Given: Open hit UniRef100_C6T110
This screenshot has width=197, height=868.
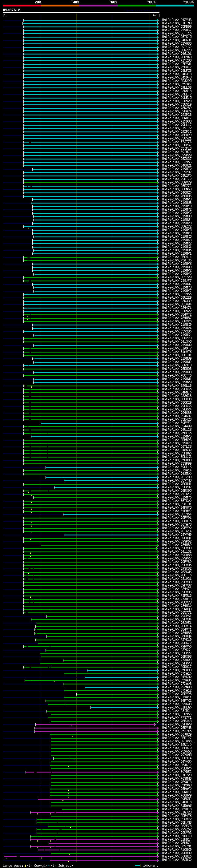Looking at the screenshot, I should (x=177, y=33).
